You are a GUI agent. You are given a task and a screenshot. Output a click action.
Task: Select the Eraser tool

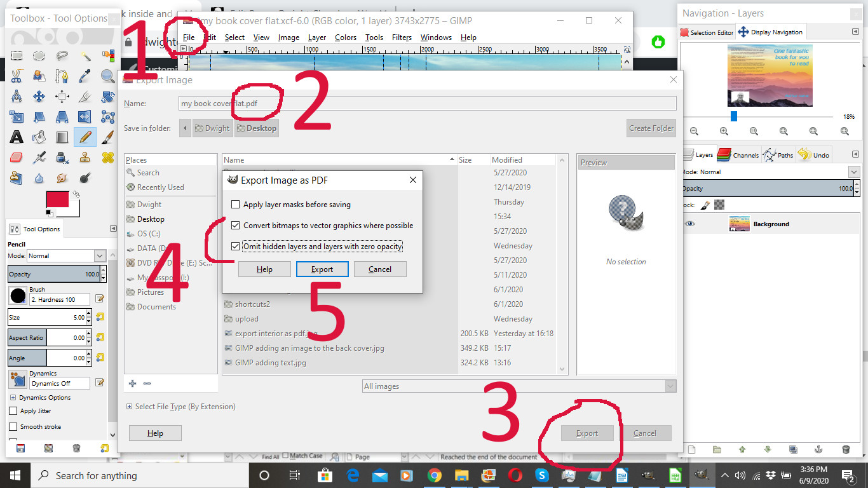point(17,158)
